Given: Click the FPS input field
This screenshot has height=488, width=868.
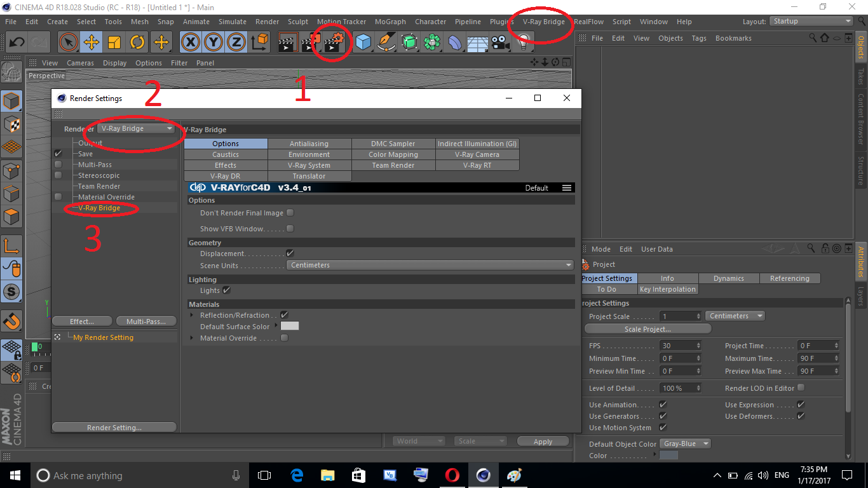Looking at the screenshot, I should click(680, 346).
